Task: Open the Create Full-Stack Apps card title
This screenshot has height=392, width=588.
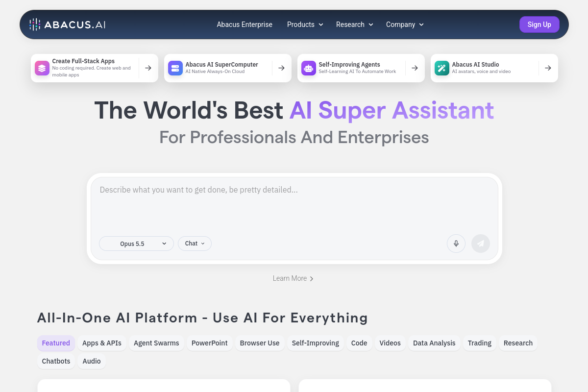Action: (x=83, y=61)
